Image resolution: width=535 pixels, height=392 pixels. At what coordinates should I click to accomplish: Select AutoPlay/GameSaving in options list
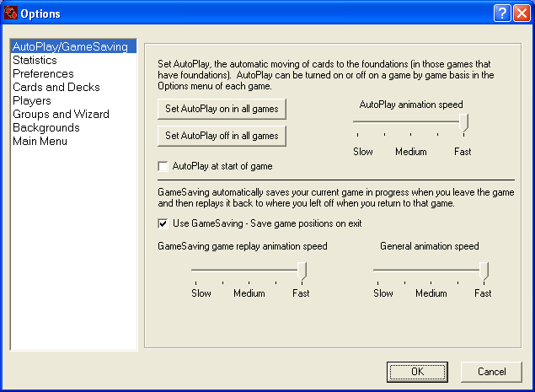[73, 46]
